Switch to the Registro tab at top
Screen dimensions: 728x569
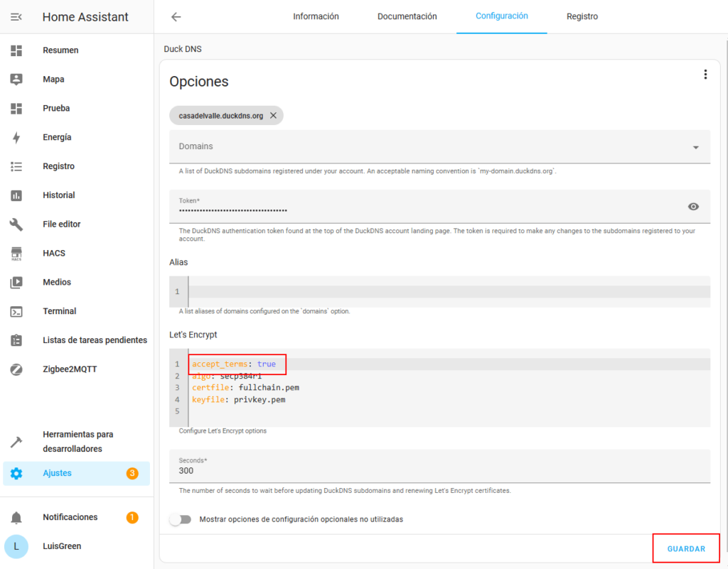(582, 17)
